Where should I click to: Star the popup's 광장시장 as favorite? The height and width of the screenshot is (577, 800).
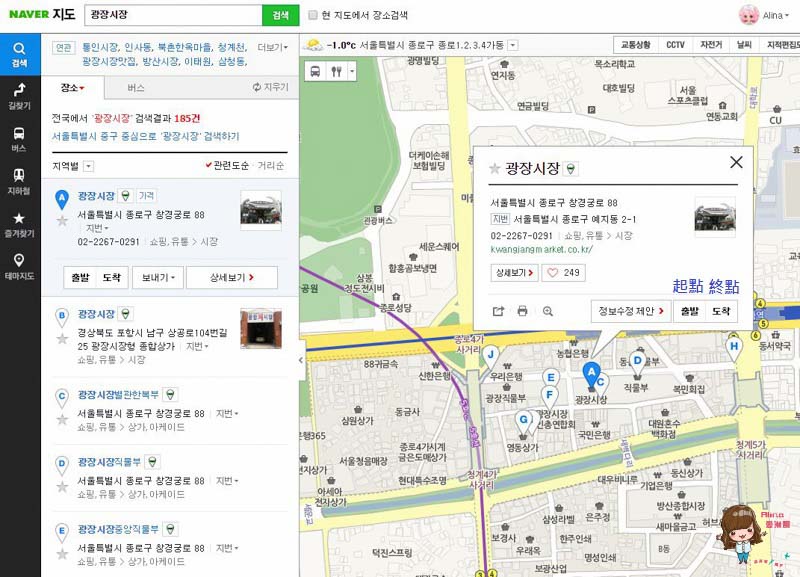(494, 168)
